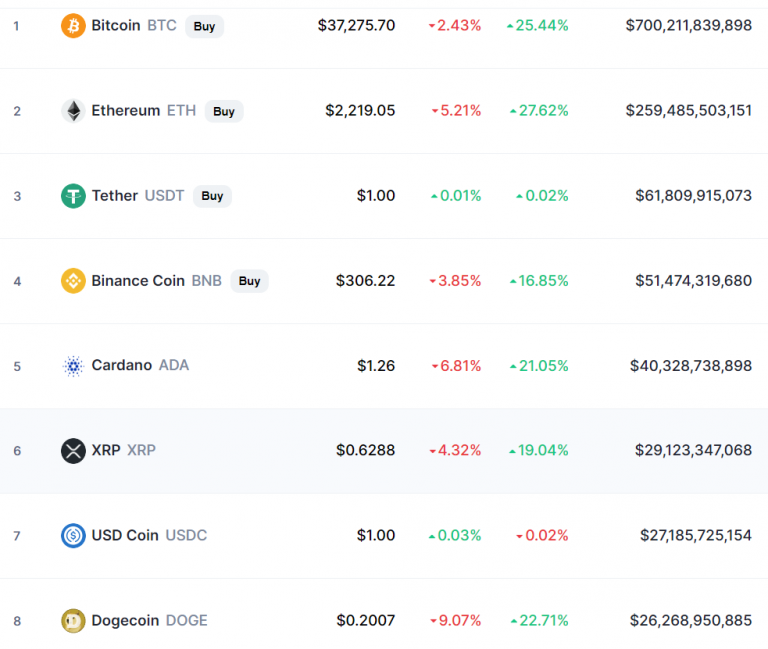768x649 pixels.
Task: Select the XRP row name link
Action: [x=106, y=451]
